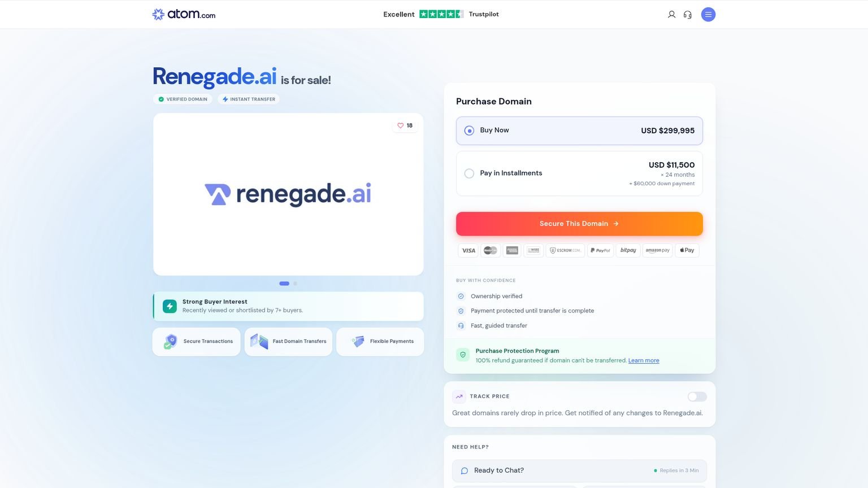This screenshot has width=868, height=488.
Task: Click the Trustpilot text link
Action: point(484,14)
